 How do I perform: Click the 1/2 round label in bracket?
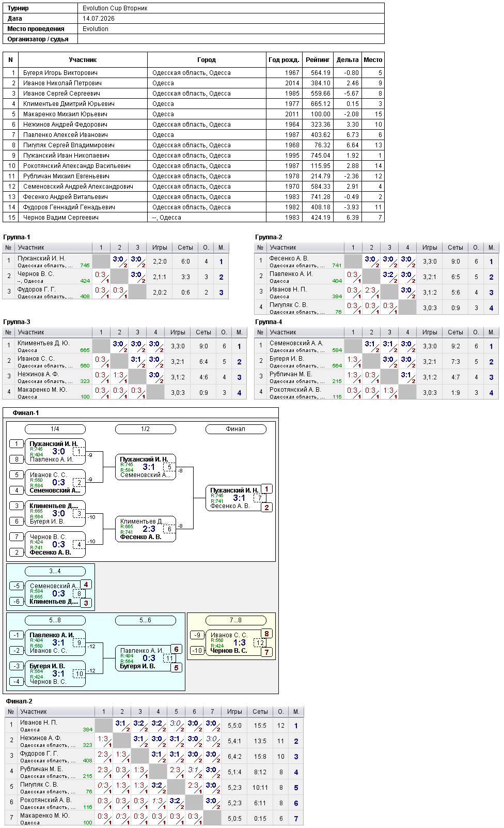pos(145,429)
